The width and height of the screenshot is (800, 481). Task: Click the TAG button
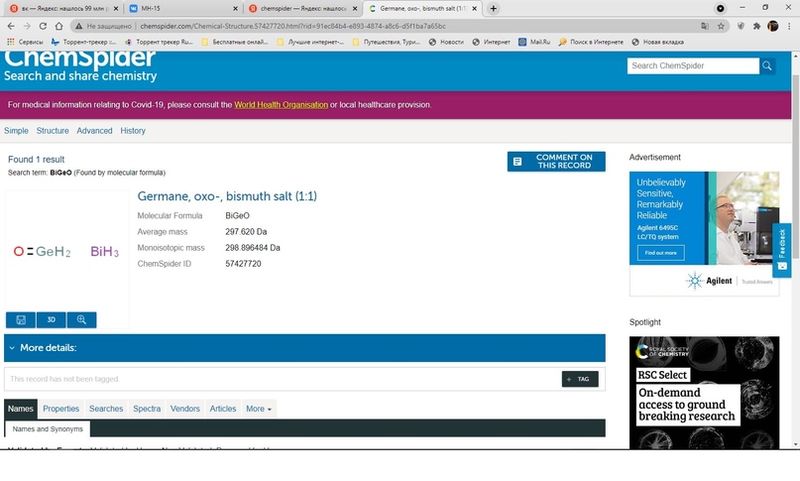tap(581, 379)
